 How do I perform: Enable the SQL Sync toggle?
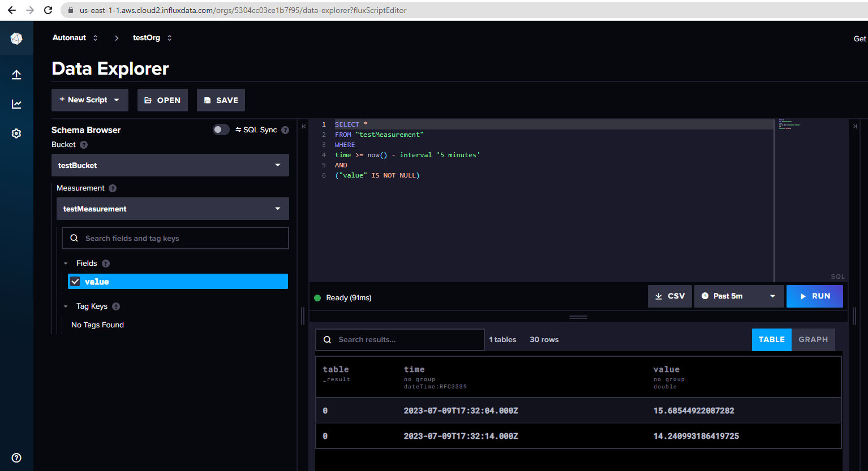(x=221, y=129)
